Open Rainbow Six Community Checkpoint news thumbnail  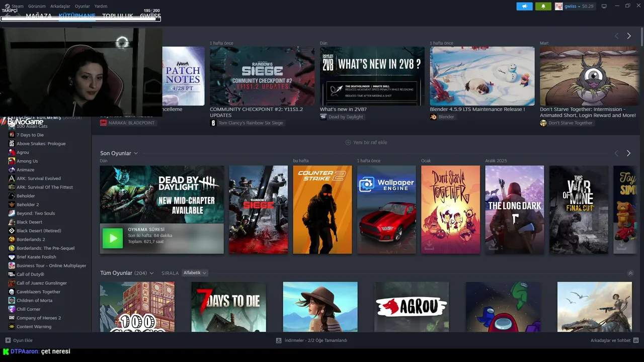click(x=262, y=76)
